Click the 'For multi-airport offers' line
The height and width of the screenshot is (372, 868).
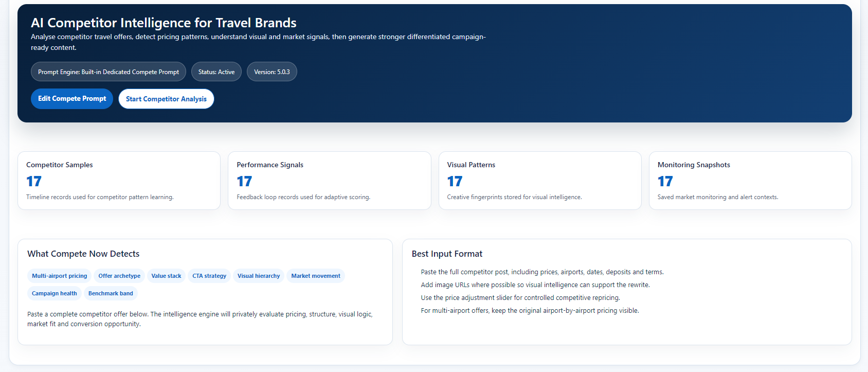click(530, 311)
